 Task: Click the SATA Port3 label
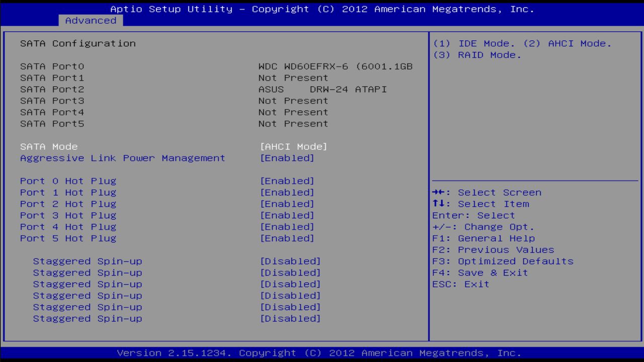click(x=52, y=101)
